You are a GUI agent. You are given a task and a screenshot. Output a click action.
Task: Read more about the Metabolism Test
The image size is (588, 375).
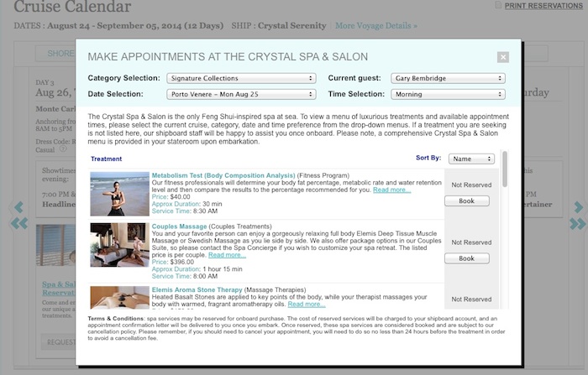(x=392, y=190)
